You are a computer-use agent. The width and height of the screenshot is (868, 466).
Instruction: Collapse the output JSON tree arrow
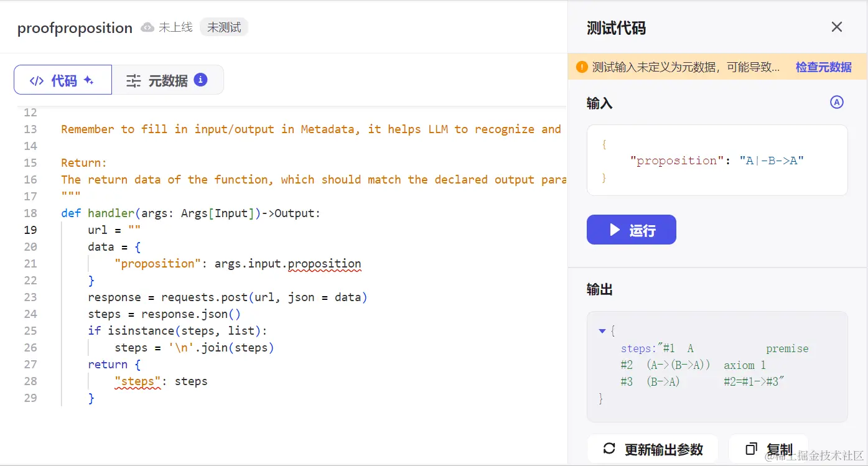pos(602,331)
